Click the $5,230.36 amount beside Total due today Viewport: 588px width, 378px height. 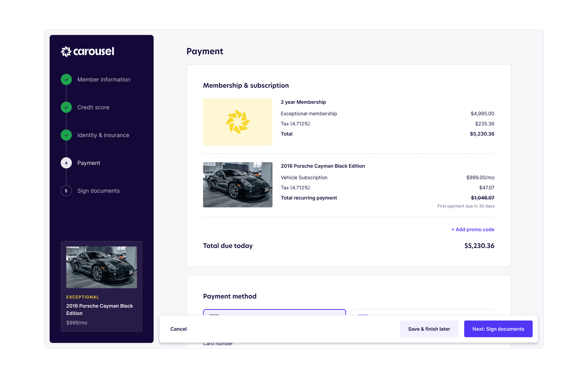[479, 246]
